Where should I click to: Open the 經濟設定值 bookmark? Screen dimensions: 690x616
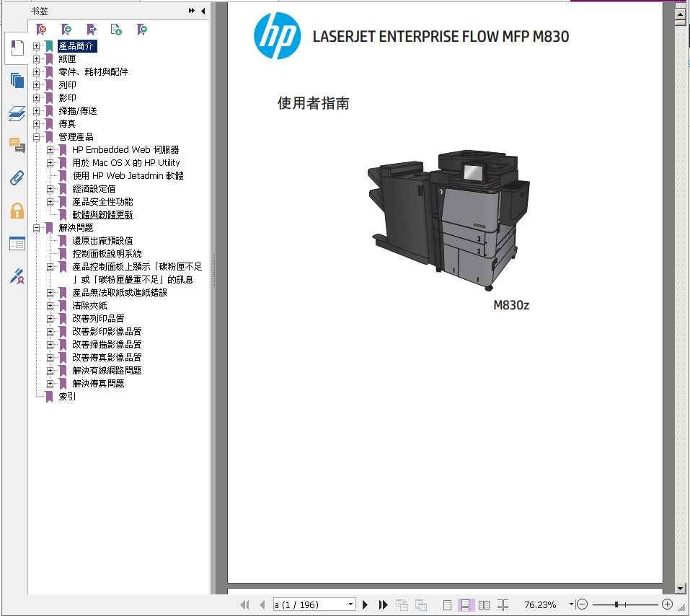tap(94, 189)
